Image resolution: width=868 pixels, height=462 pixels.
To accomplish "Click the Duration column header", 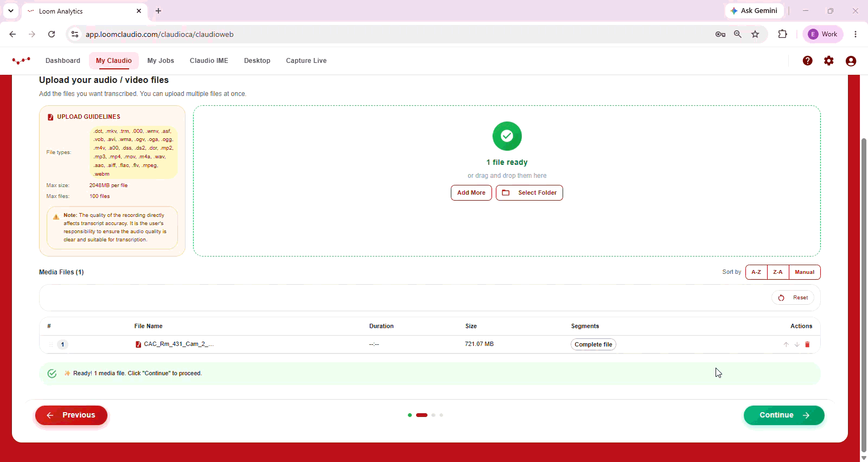I will pyautogui.click(x=381, y=326).
